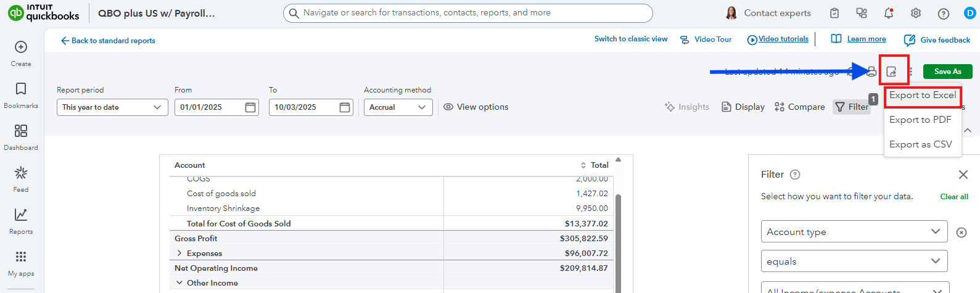Collapse the Other Income row
Viewport: 980px width, 293px height.
[x=179, y=283]
